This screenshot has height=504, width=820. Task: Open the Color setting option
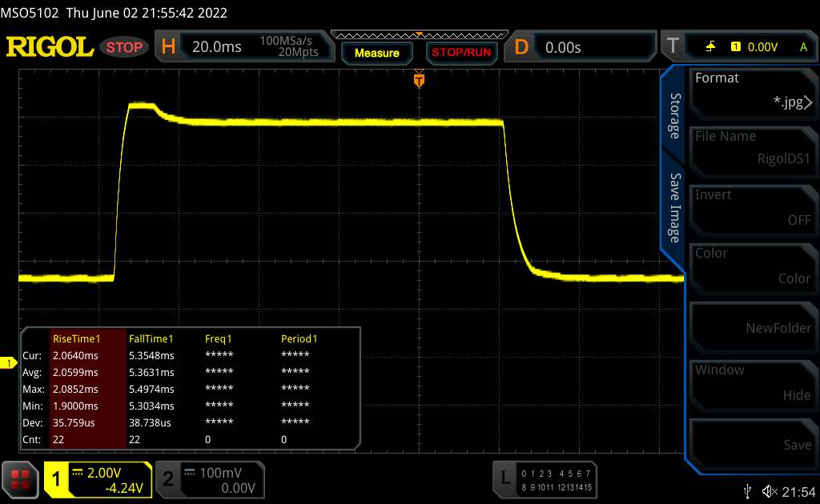pyautogui.click(x=752, y=266)
